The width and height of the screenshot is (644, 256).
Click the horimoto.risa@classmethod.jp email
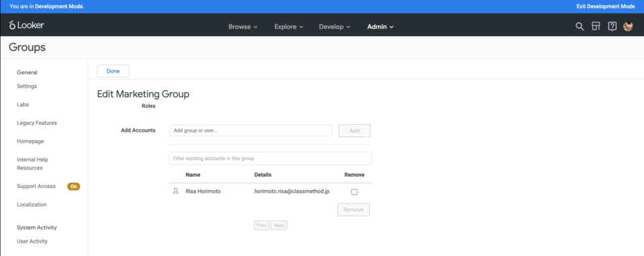(x=292, y=191)
